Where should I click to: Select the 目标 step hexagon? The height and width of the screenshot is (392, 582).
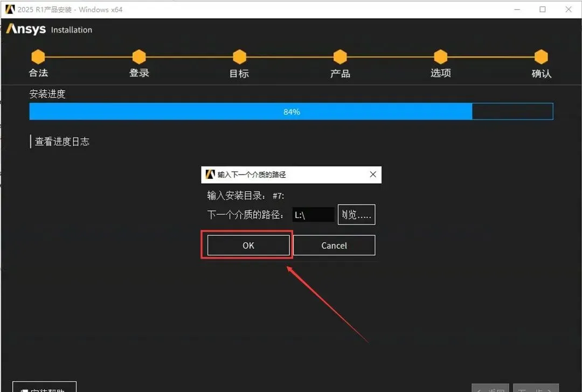239,57
